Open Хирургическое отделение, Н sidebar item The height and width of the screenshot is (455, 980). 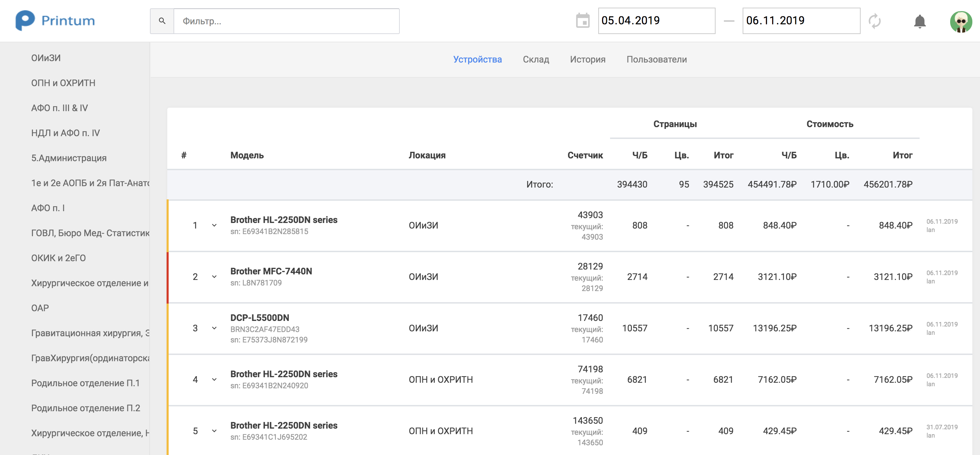[x=90, y=433]
